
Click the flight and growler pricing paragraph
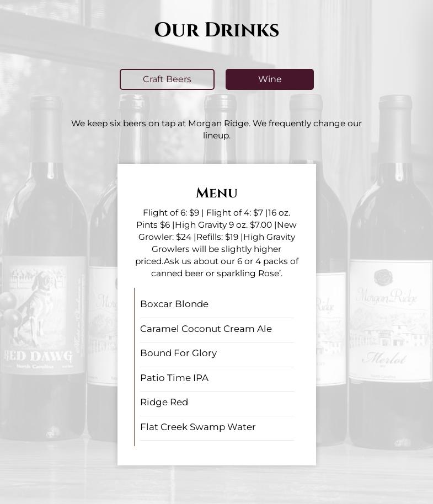(x=217, y=243)
